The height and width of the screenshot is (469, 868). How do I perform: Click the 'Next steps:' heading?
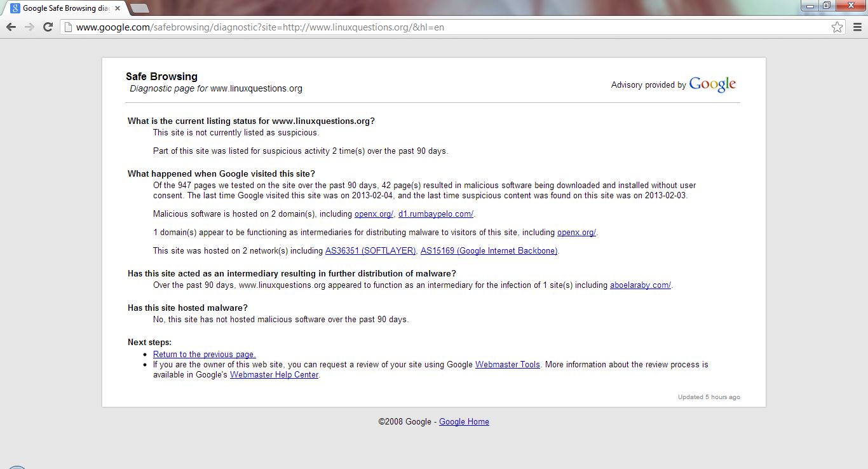tap(149, 343)
